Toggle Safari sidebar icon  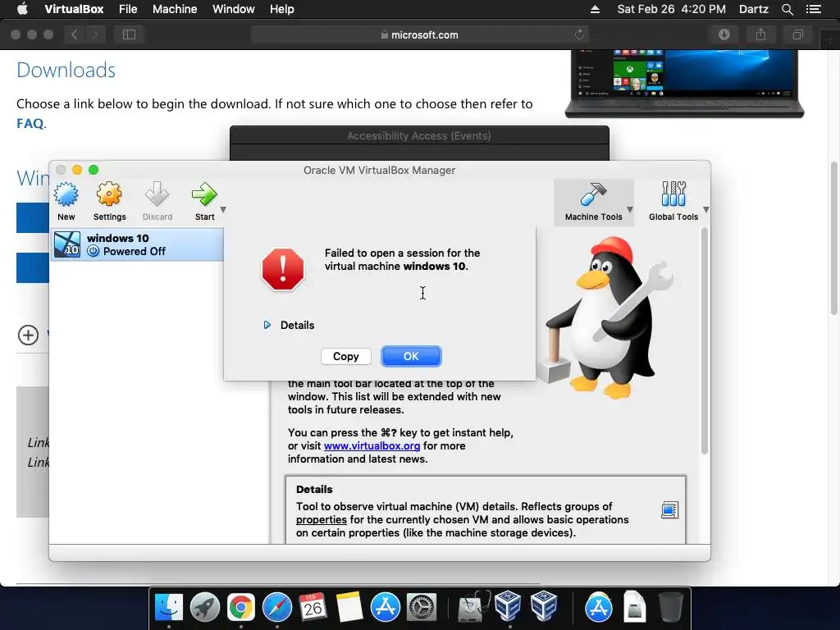(129, 34)
